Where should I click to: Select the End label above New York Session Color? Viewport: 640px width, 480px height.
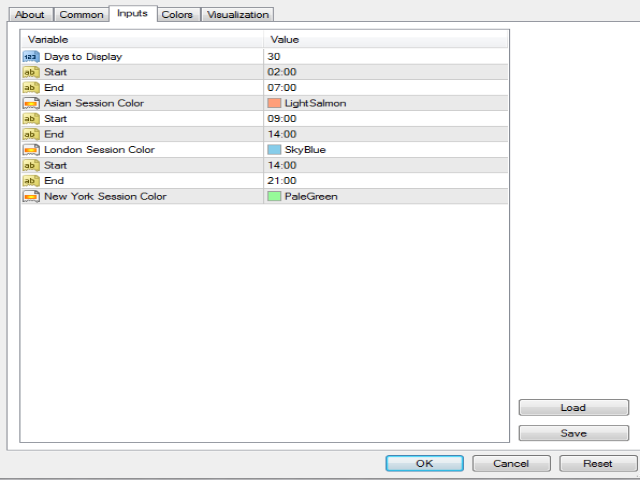[x=54, y=181]
